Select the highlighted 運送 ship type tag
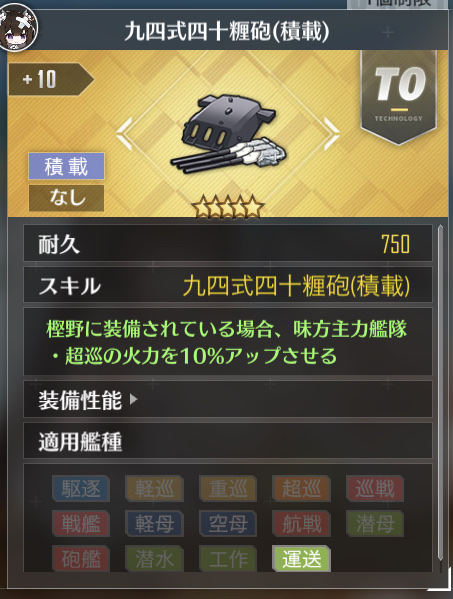Viewport: 453px width, 599px height. pos(301,559)
